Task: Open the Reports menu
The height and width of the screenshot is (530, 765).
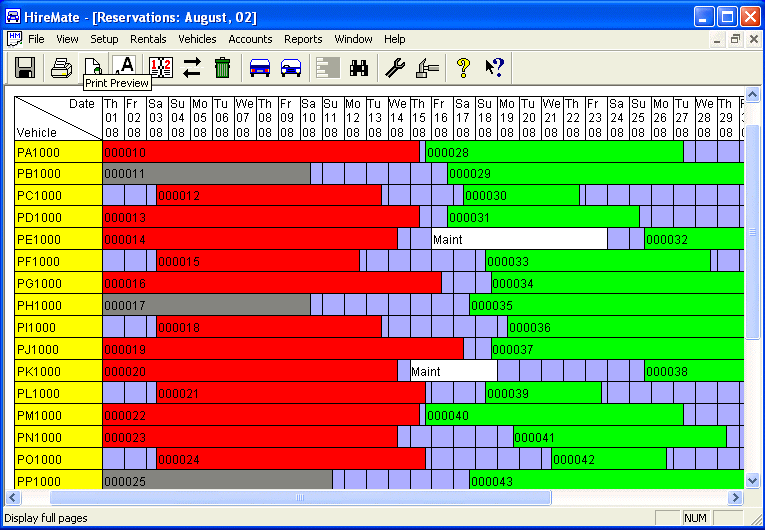Action: tap(303, 39)
